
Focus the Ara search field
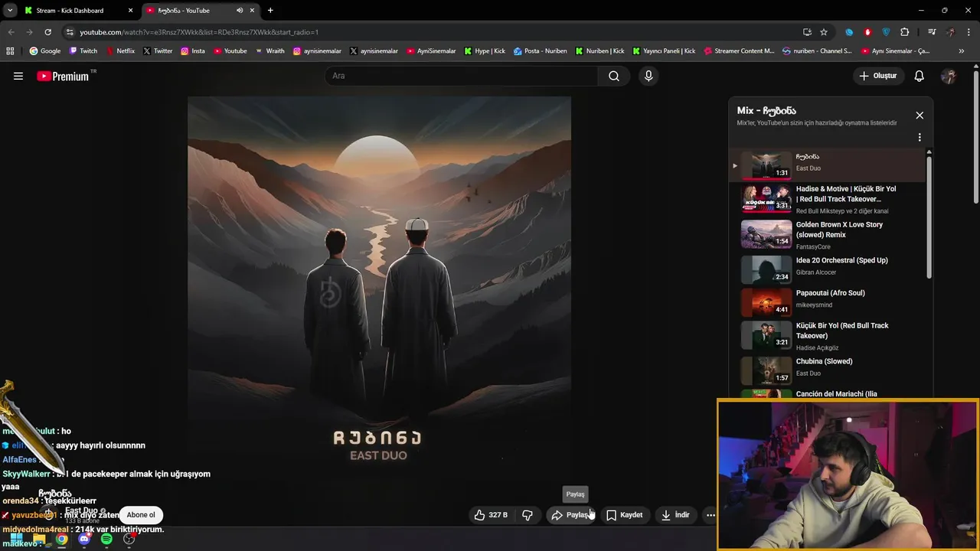pos(462,76)
